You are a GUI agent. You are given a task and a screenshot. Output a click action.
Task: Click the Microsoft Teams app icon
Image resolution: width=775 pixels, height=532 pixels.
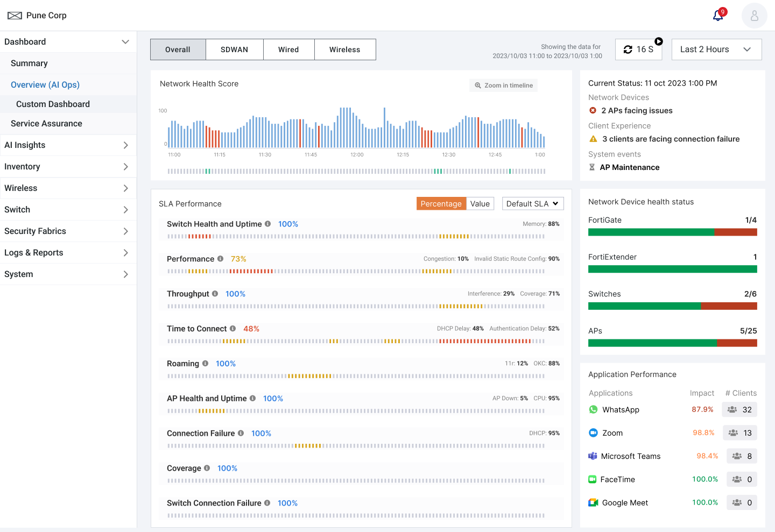coord(593,456)
